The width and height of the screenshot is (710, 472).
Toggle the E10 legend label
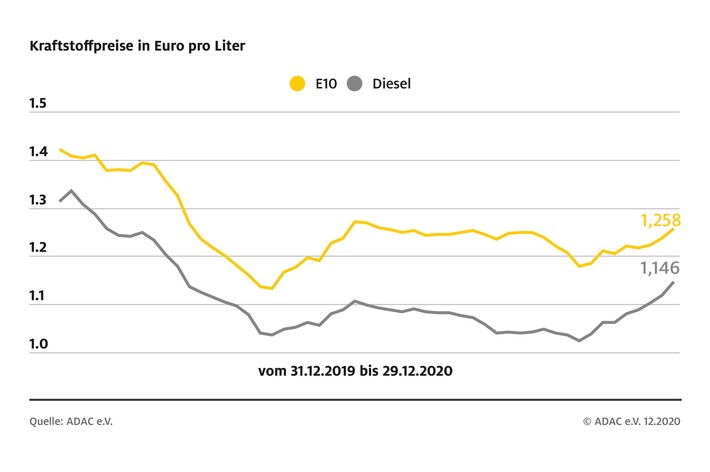[324, 83]
